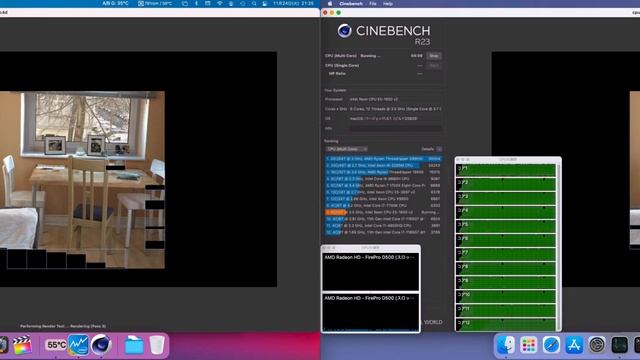The height and width of the screenshot is (360, 640).
Task: Click the OS macOS version text
Action: pyautogui.click(x=384, y=119)
